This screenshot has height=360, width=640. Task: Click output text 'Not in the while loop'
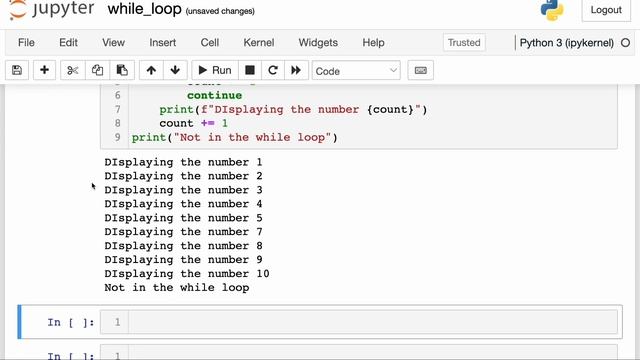point(177,287)
